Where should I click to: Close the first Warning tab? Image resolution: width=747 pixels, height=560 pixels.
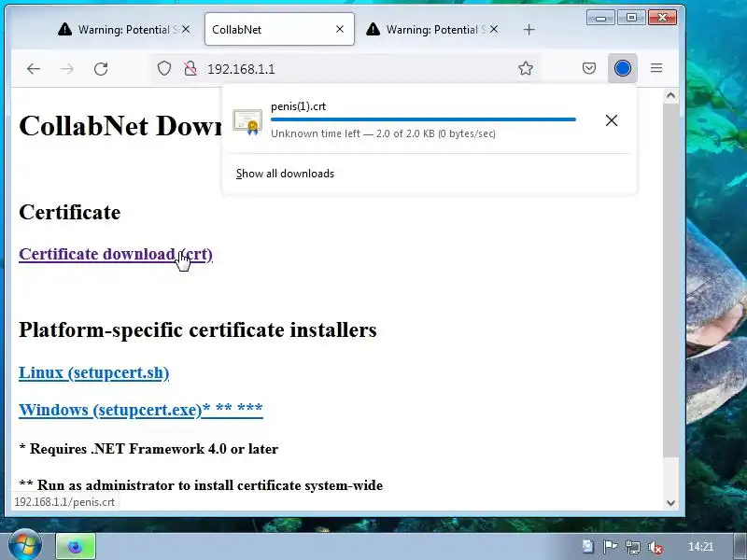[x=186, y=29]
